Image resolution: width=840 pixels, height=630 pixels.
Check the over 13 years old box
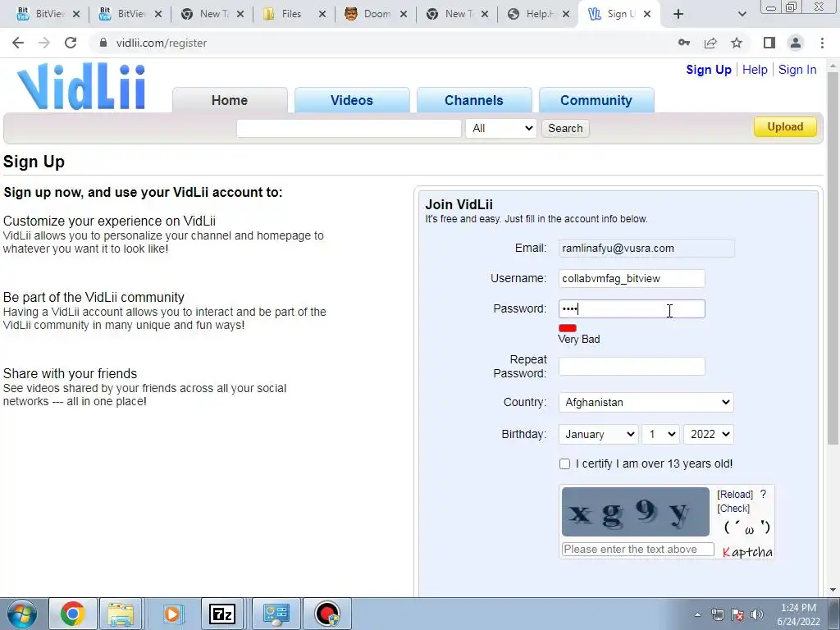pos(564,464)
